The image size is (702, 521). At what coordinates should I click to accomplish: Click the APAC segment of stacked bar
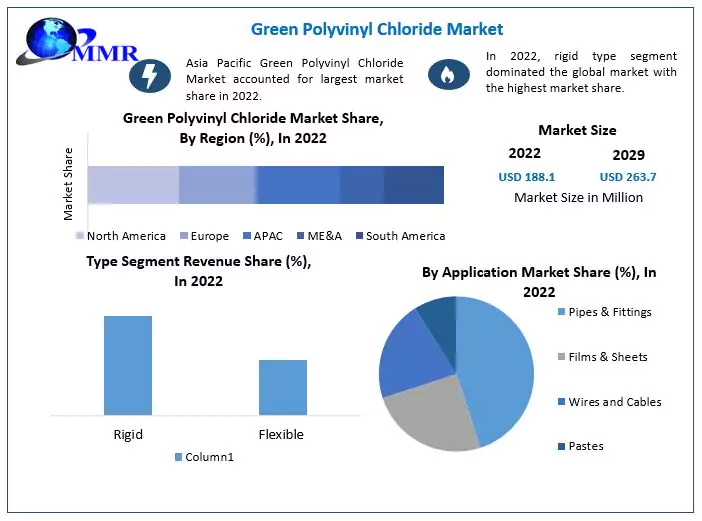[298, 185]
